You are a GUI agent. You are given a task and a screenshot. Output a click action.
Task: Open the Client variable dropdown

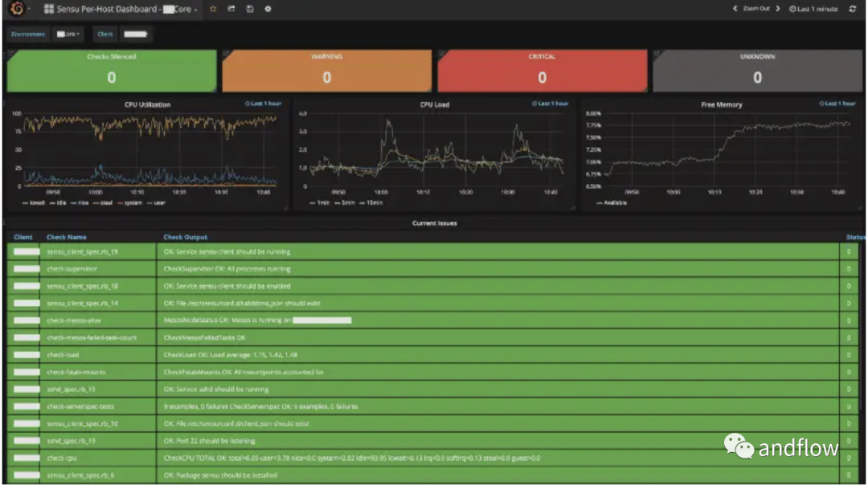(135, 35)
